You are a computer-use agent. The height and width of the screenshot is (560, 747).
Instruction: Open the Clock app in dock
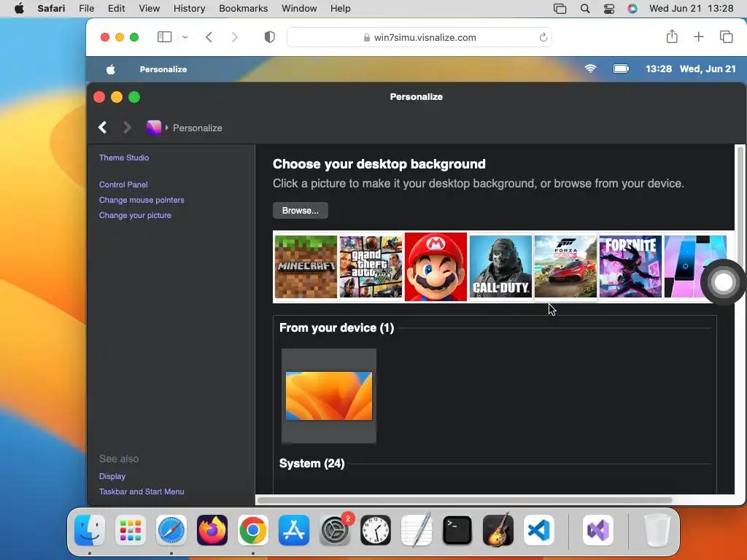376,530
